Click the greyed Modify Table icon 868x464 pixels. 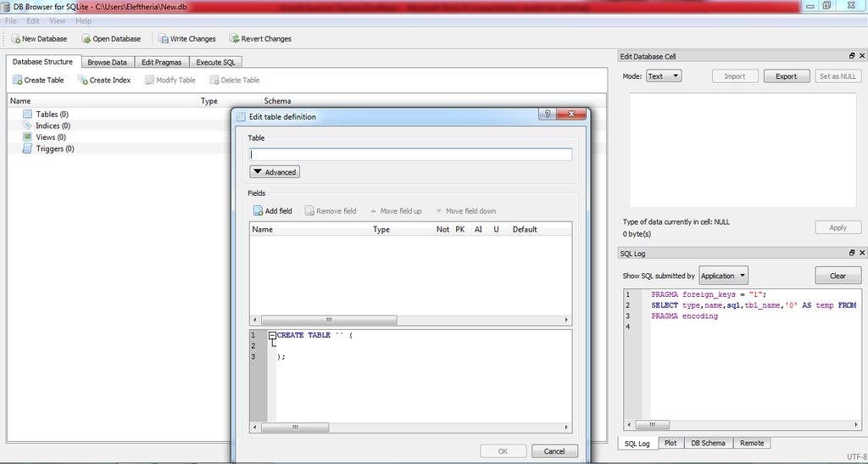pos(149,81)
